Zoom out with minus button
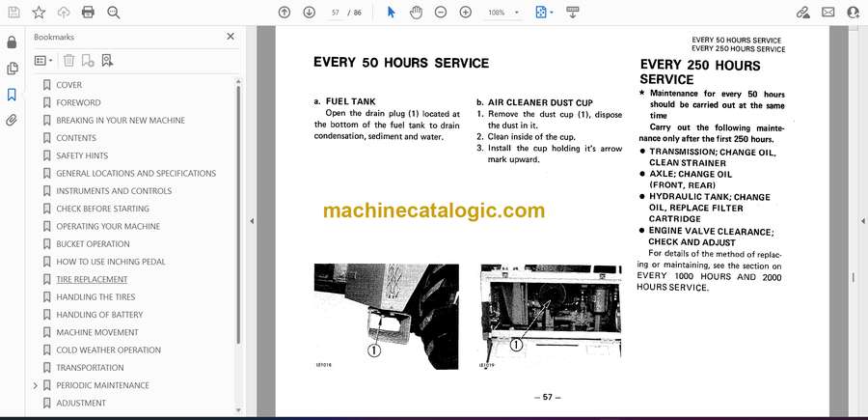The width and height of the screenshot is (868, 420). click(441, 13)
